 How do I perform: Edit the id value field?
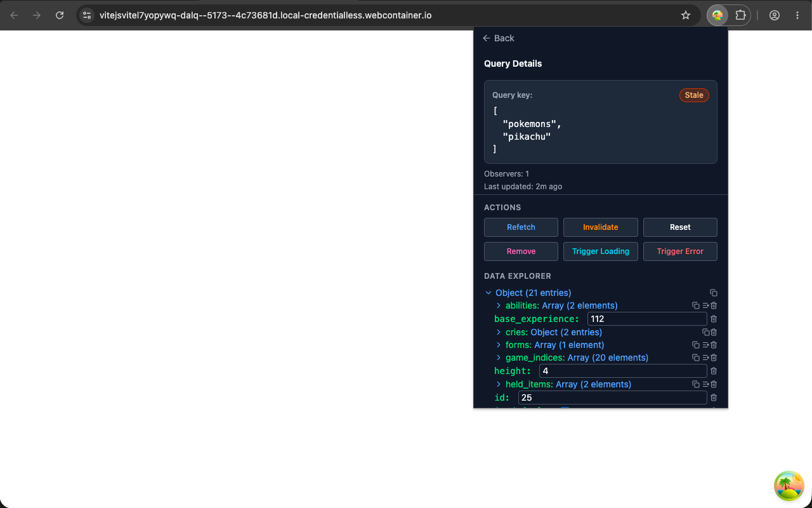click(x=612, y=398)
